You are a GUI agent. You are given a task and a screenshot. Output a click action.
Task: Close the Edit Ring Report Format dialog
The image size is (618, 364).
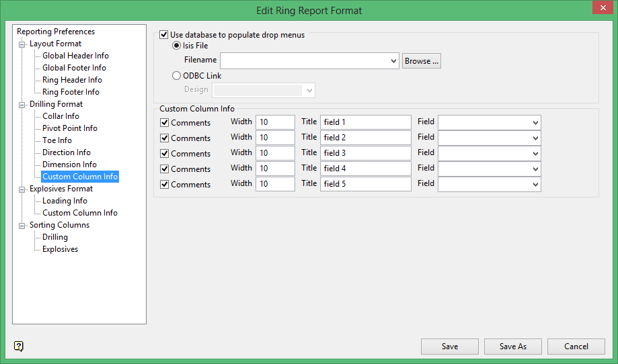(x=603, y=7)
